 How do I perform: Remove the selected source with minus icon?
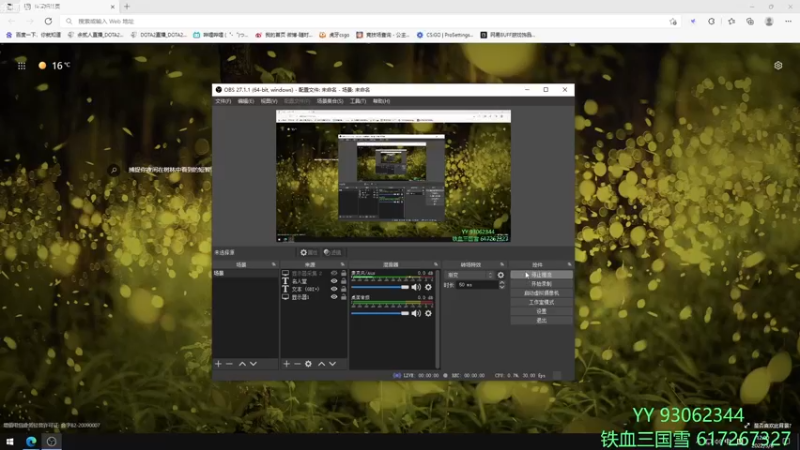point(297,364)
